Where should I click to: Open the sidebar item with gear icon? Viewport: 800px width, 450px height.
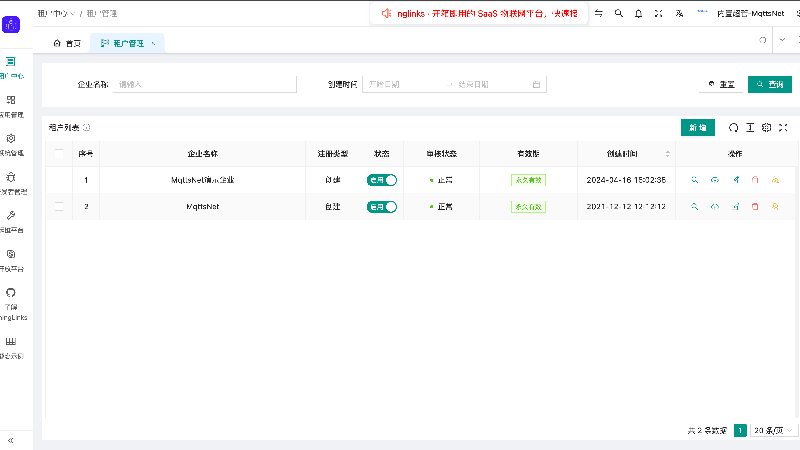click(x=11, y=144)
